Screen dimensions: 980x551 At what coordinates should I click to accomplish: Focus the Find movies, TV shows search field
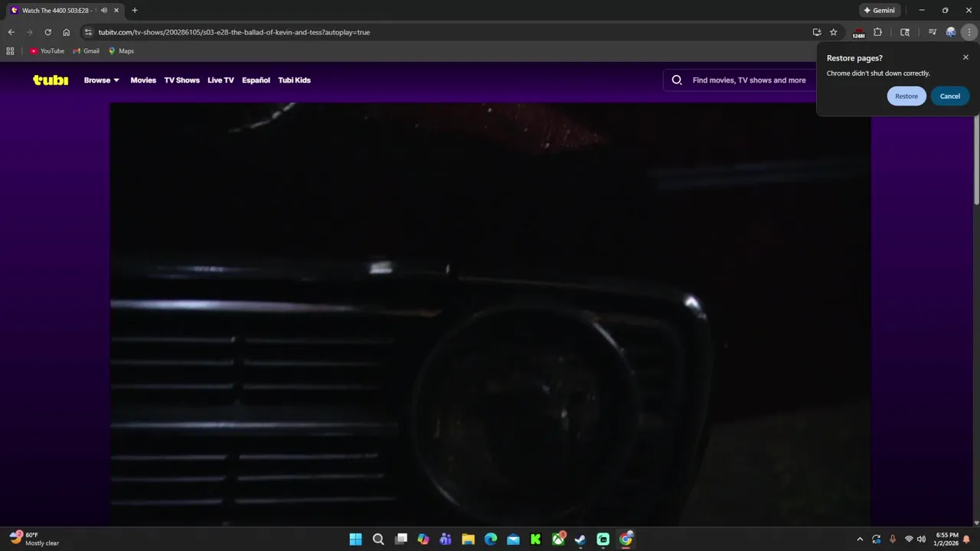tap(749, 80)
